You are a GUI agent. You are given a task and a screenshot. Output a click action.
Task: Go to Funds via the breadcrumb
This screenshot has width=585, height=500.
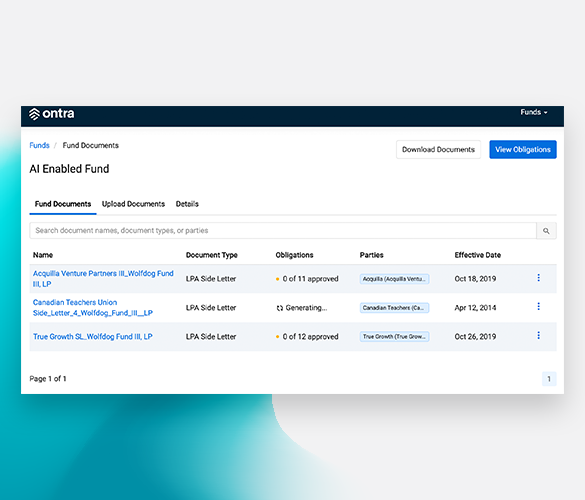tap(39, 146)
